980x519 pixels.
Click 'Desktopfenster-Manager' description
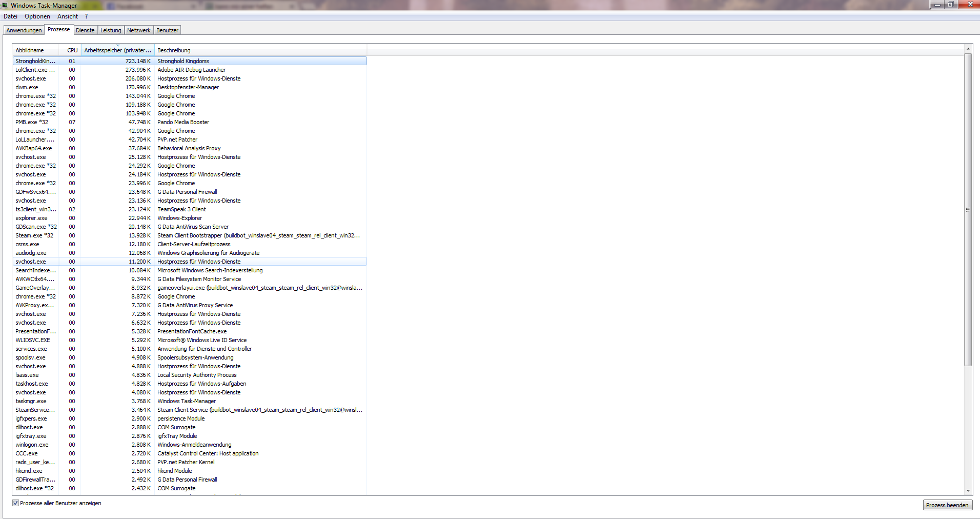click(x=188, y=87)
